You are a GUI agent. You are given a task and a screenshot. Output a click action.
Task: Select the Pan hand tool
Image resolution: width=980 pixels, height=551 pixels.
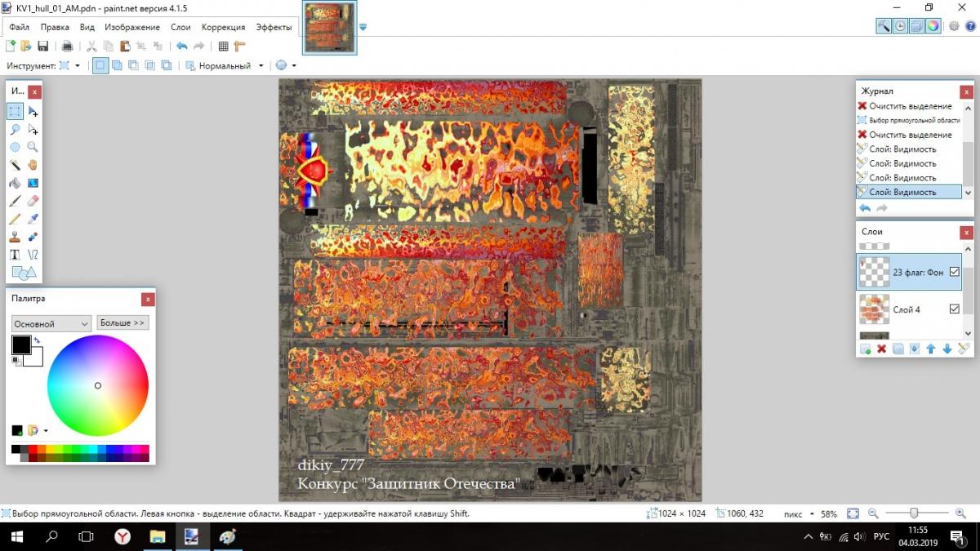[33, 165]
